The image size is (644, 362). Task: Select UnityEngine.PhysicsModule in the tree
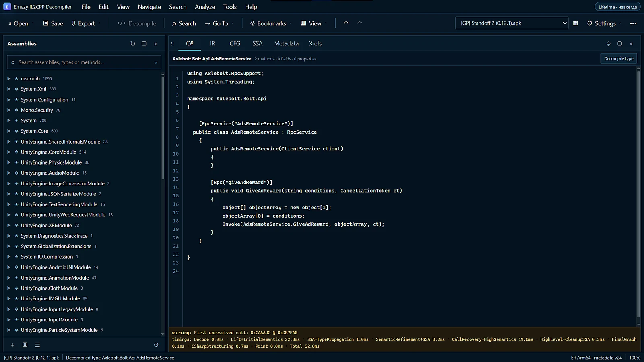51,162
